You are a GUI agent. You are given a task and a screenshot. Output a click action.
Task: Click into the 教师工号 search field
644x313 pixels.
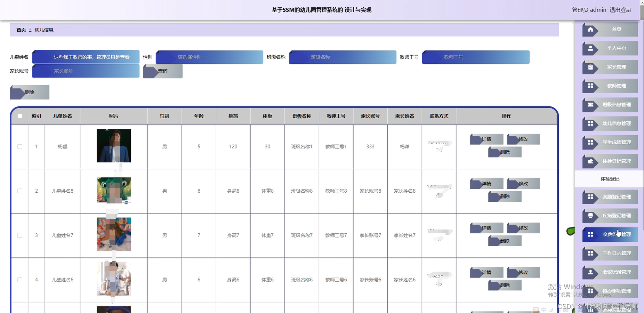pos(476,57)
